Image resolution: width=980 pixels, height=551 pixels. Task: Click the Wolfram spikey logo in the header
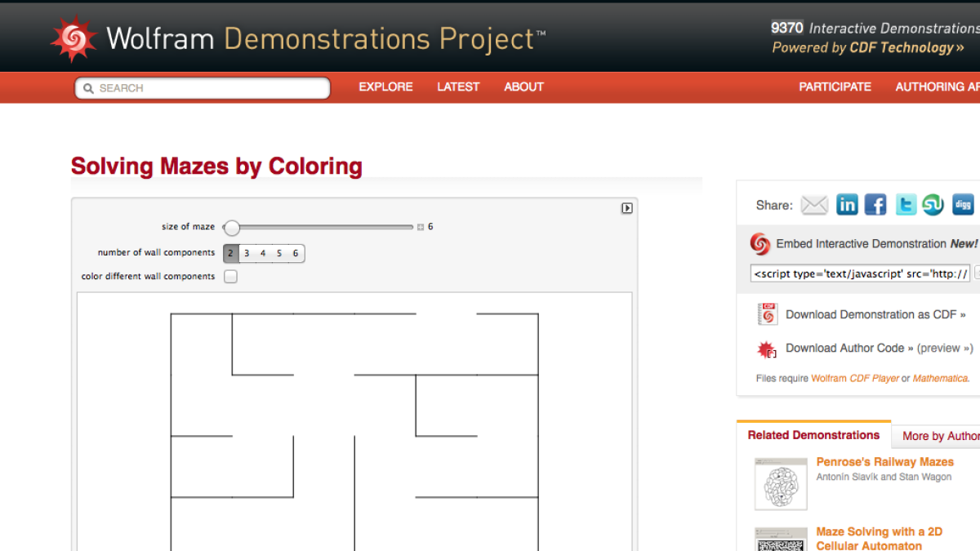pyautogui.click(x=73, y=36)
